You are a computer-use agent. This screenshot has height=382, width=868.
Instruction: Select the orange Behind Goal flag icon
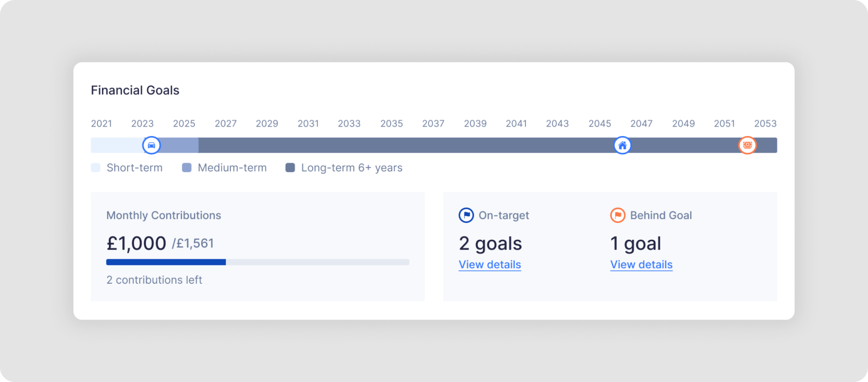click(x=617, y=215)
